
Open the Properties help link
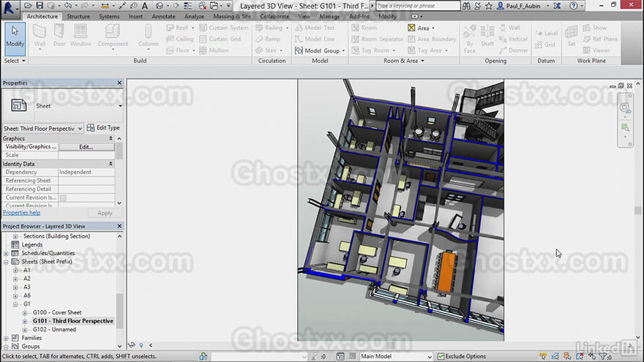[21, 213]
